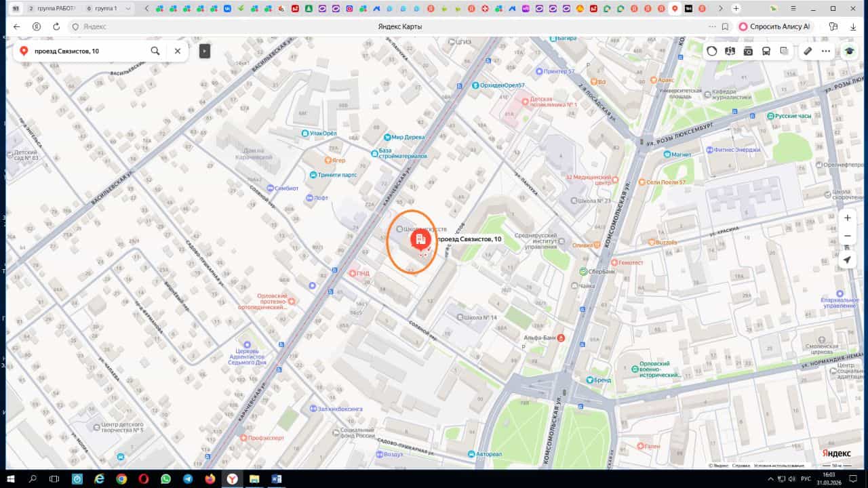Open the Windows Start menu
This screenshot has width=868, height=488.
coord(9,479)
